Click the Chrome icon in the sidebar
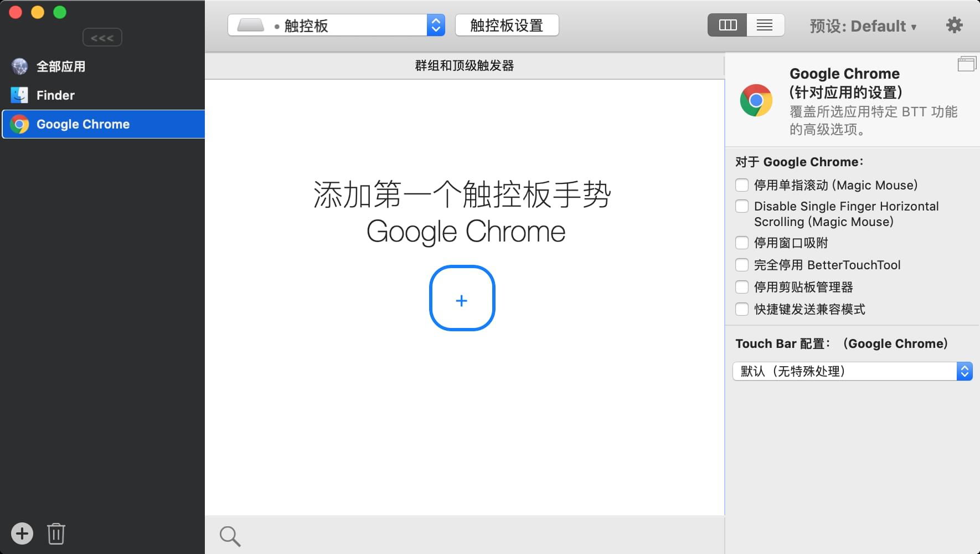980x554 pixels. pyautogui.click(x=19, y=124)
